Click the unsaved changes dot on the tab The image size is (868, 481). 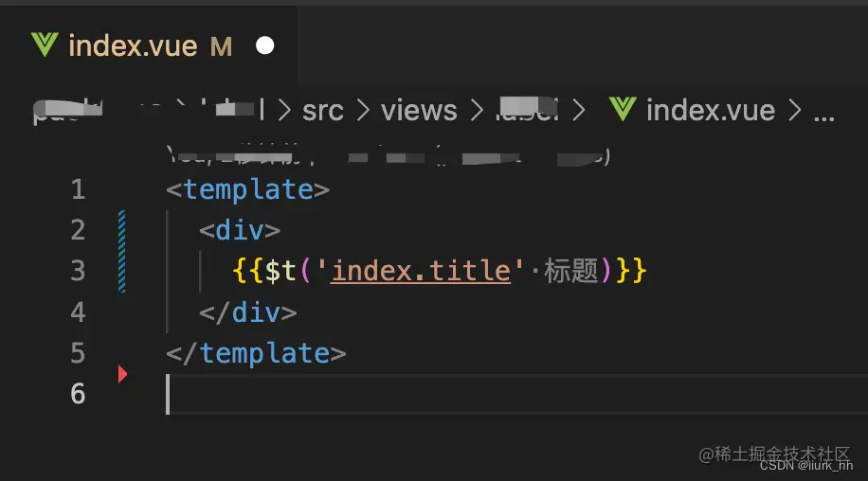[265, 45]
